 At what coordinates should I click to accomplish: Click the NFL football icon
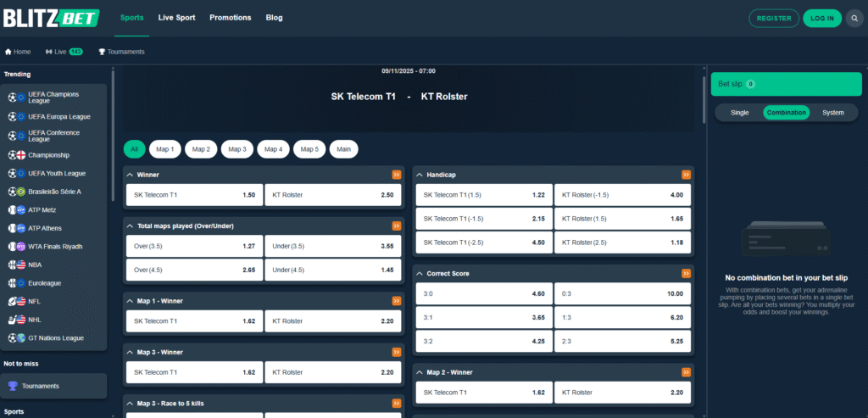click(12, 301)
